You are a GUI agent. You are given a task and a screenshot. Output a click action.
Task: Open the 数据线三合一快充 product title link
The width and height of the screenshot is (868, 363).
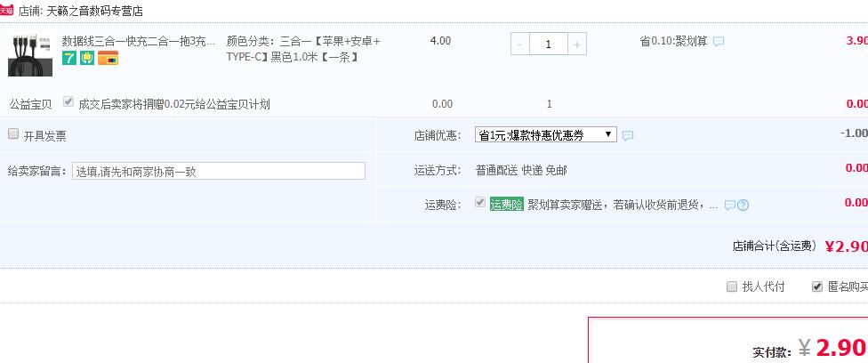point(139,42)
